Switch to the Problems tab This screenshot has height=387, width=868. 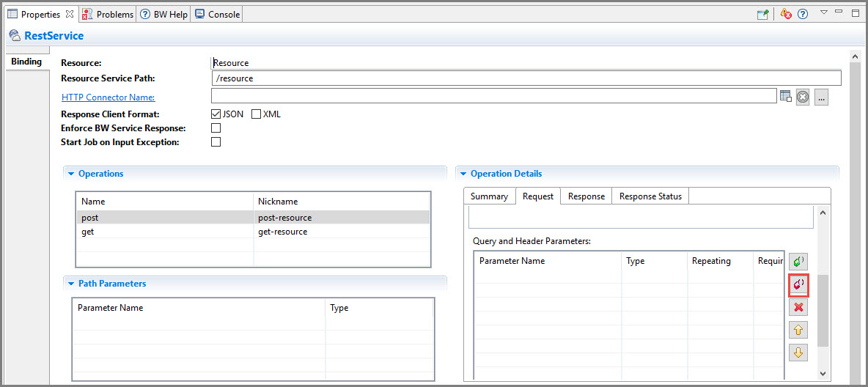108,15
